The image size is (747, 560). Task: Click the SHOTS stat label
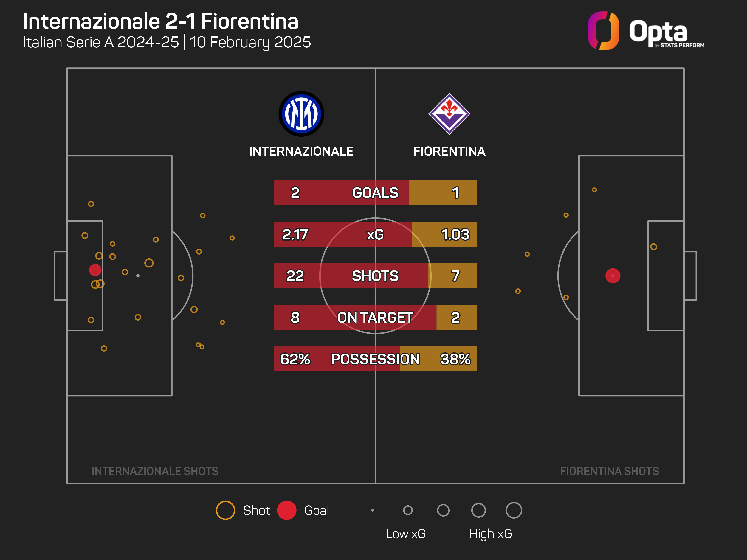coord(375,276)
